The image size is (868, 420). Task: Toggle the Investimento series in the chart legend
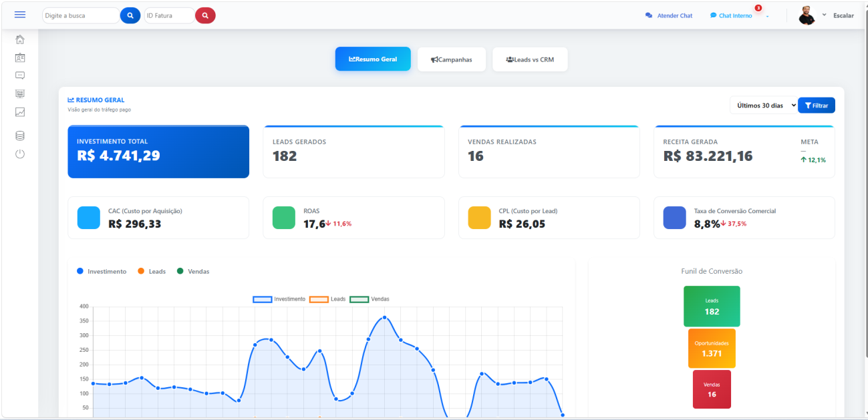click(x=279, y=299)
